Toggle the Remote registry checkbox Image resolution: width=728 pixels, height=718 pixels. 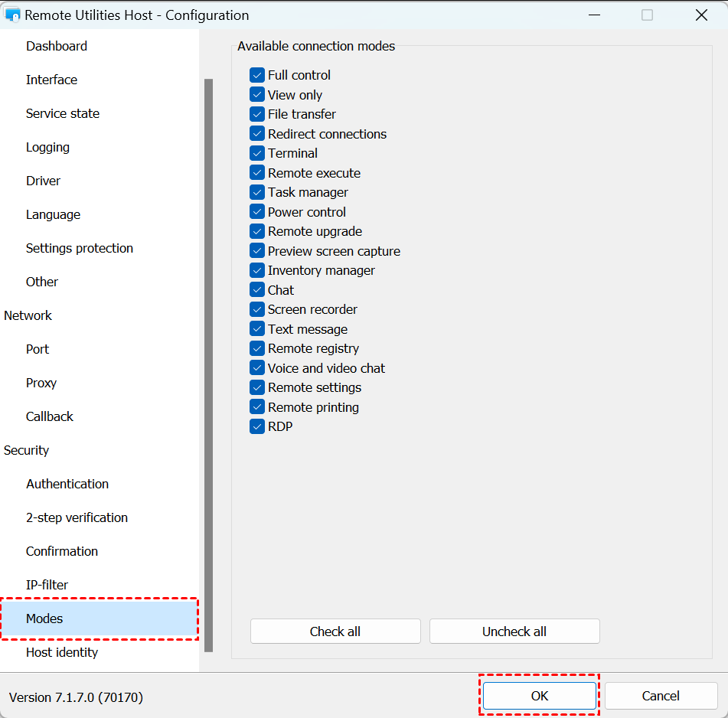click(x=257, y=348)
